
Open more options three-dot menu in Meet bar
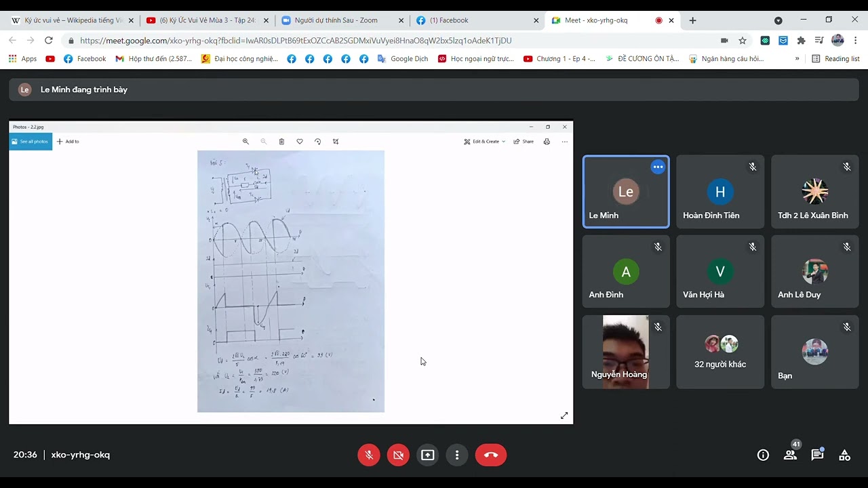tap(457, 455)
